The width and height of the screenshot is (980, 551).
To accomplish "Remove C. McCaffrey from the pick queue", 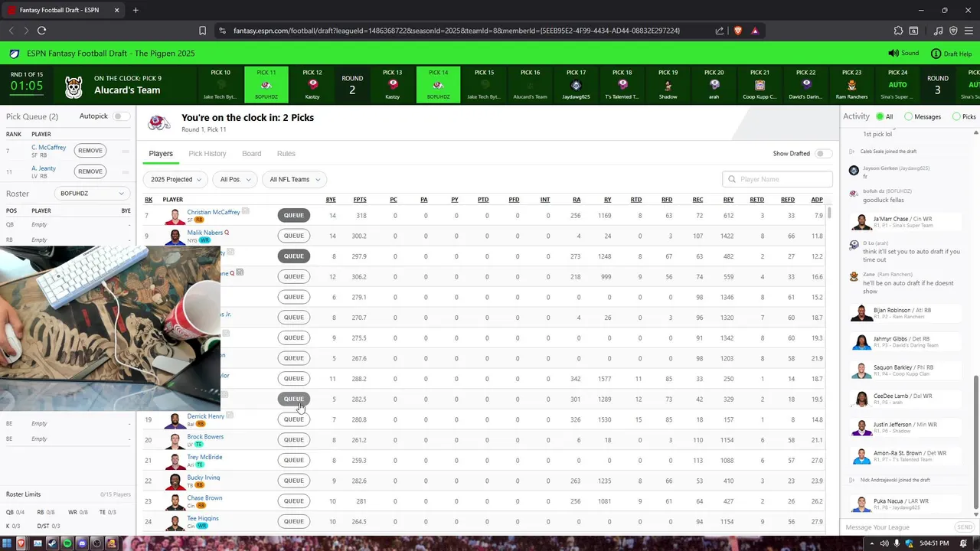I will 90,151.
